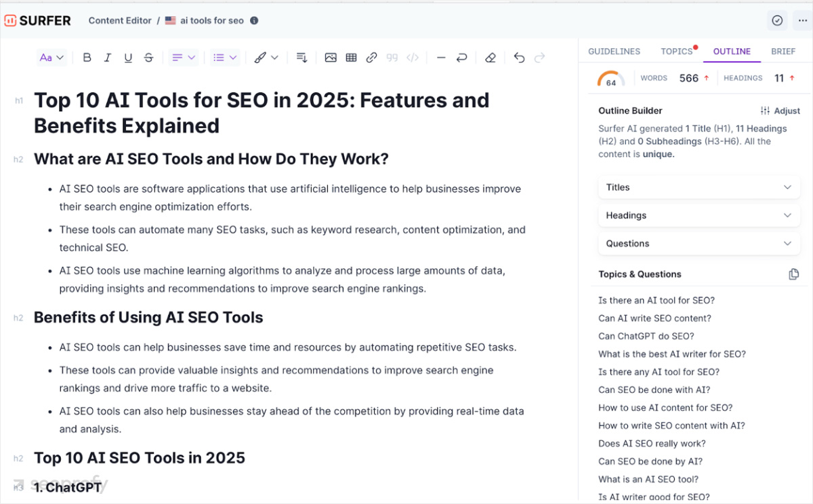
Task: Undo the last edit
Action: pyautogui.click(x=519, y=58)
